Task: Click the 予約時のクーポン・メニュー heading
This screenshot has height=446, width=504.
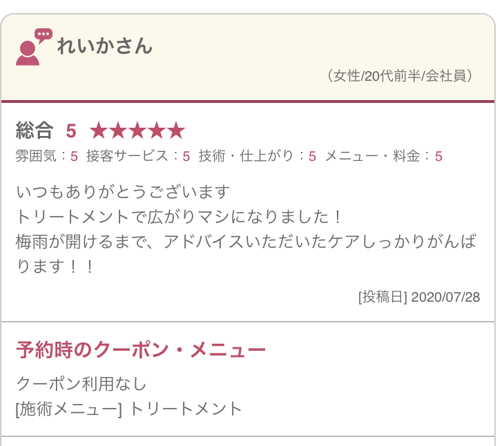Action: point(141,349)
